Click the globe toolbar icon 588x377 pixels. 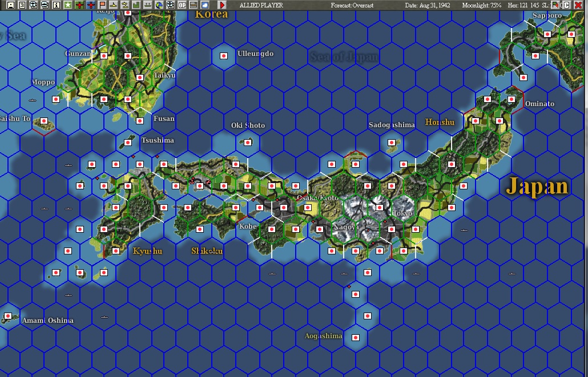[159, 5]
